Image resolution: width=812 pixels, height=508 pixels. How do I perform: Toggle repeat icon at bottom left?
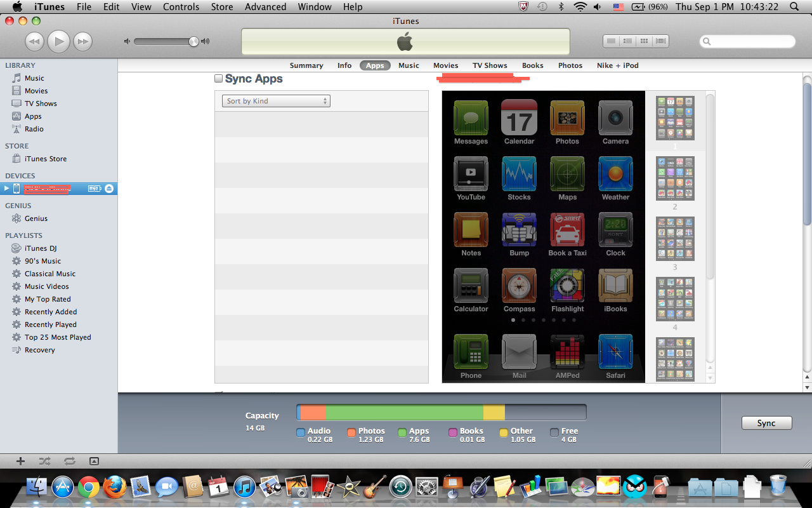click(x=69, y=461)
